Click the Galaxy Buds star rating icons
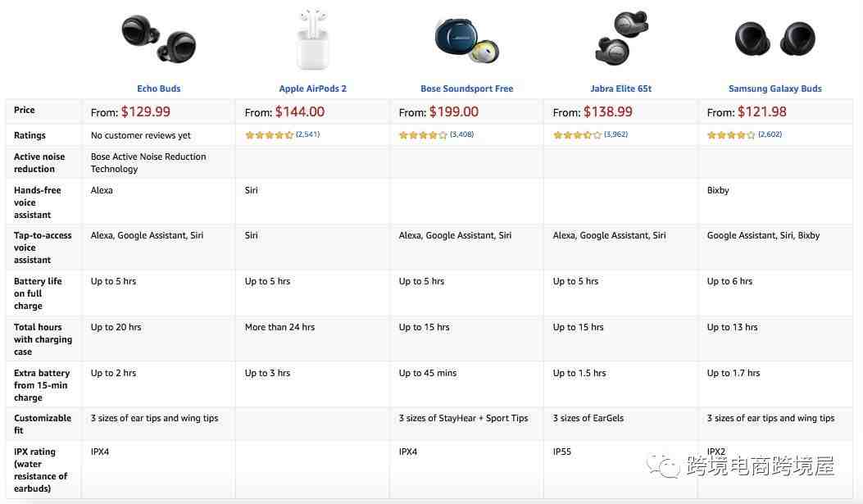 (x=731, y=134)
